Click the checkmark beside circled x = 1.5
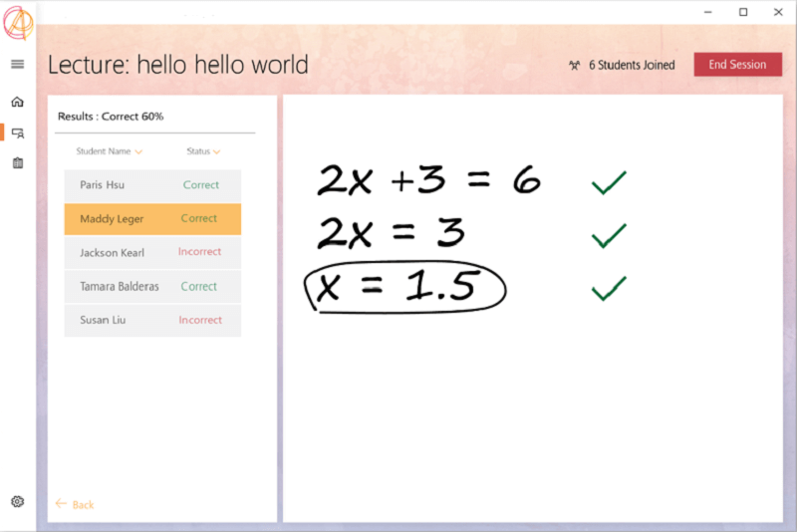Screen dimensions: 797x532 (608, 289)
